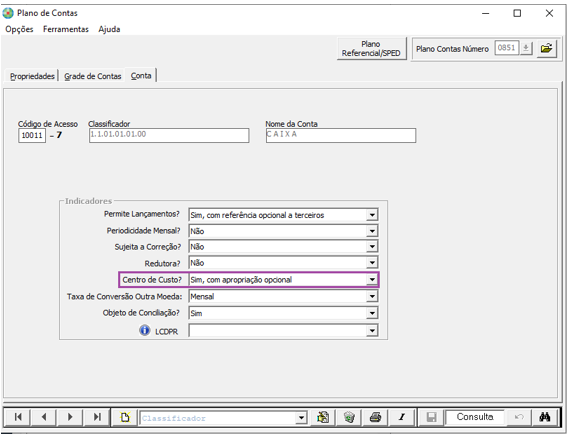Expand the Permite Lançamentos dropdown

(372, 215)
